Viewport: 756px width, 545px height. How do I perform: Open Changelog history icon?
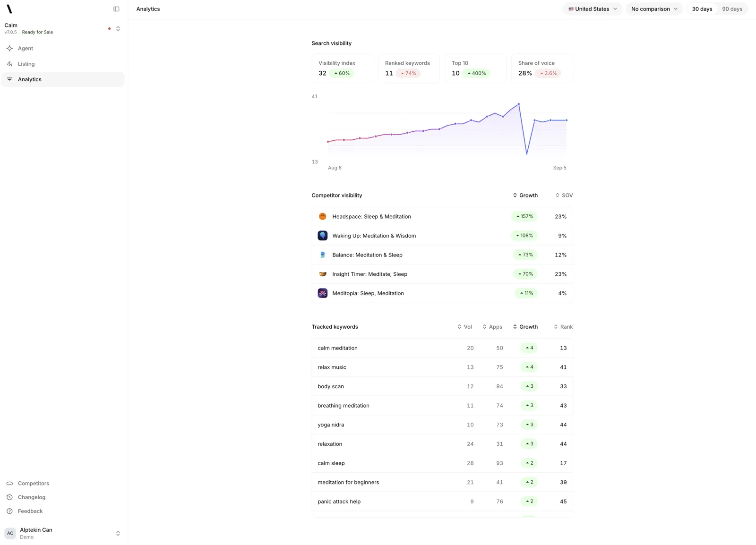tap(9, 497)
